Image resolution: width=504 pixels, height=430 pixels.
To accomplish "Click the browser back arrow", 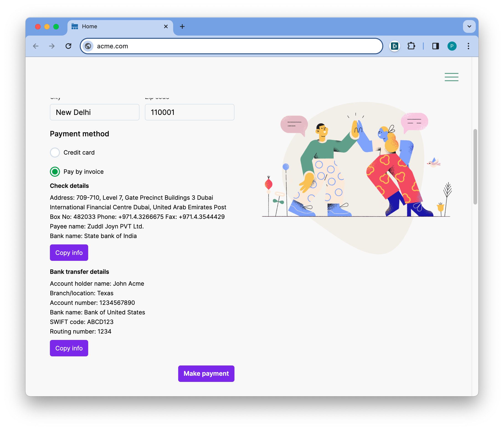I will coord(36,46).
